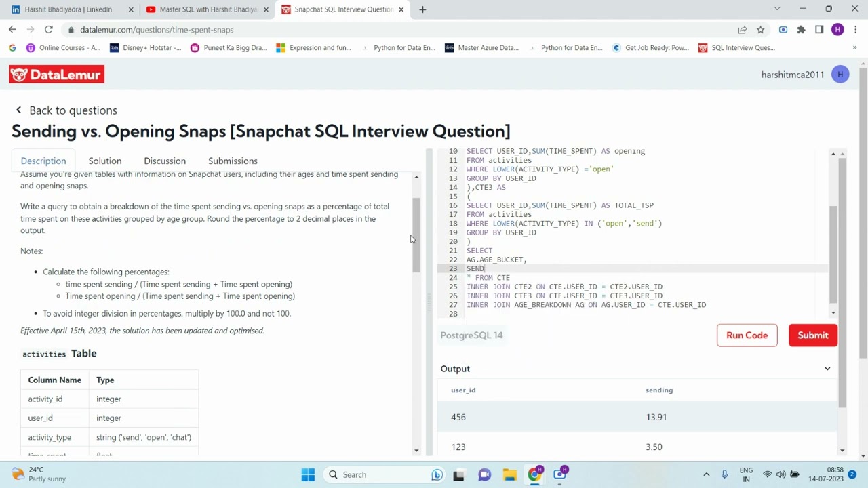The width and height of the screenshot is (868, 488).
Task: Open the Master Azure Data bookmark
Action: point(482,47)
